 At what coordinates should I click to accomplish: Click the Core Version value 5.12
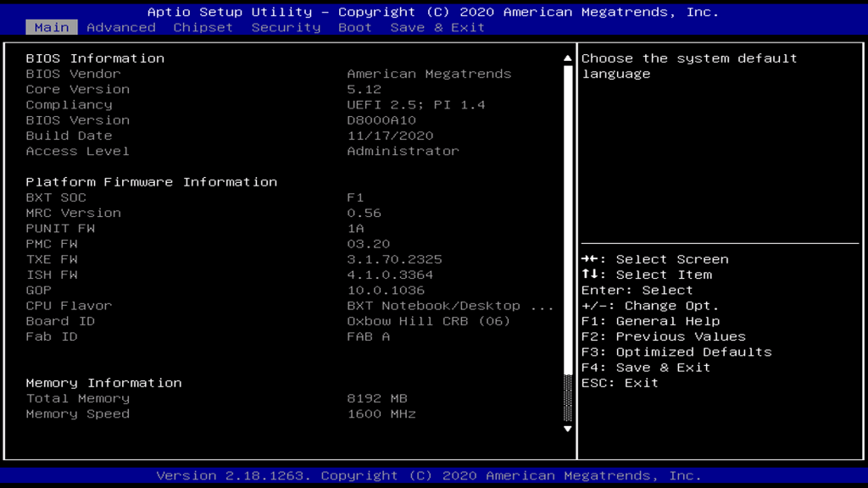coord(364,89)
